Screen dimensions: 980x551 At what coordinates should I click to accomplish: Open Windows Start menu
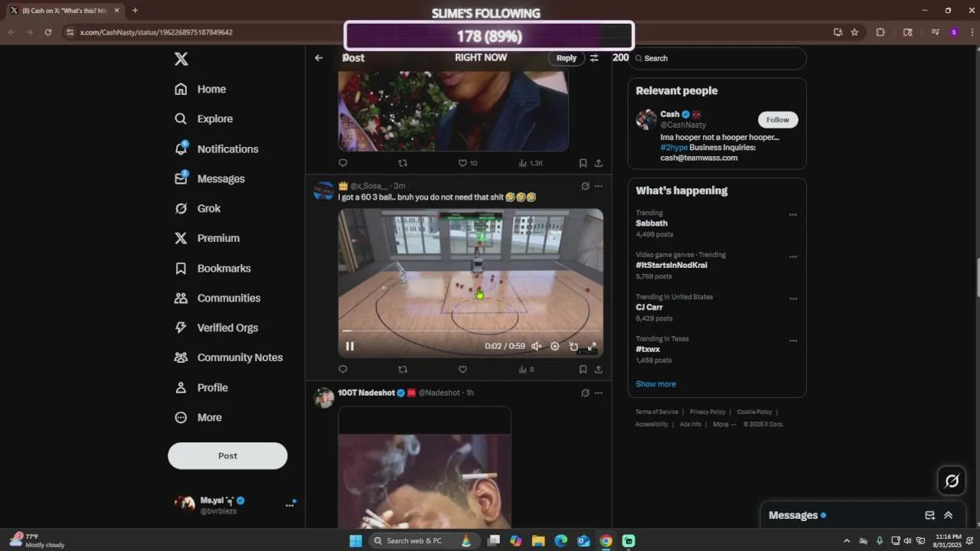pyautogui.click(x=355, y=541)
